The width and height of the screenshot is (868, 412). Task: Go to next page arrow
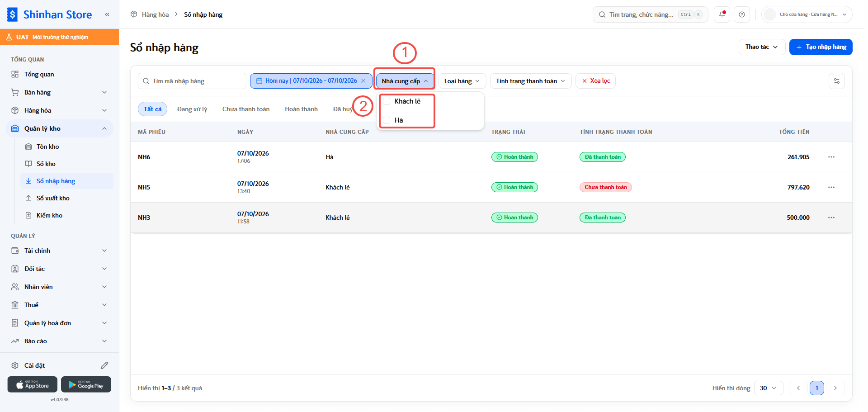click(835, 388)
